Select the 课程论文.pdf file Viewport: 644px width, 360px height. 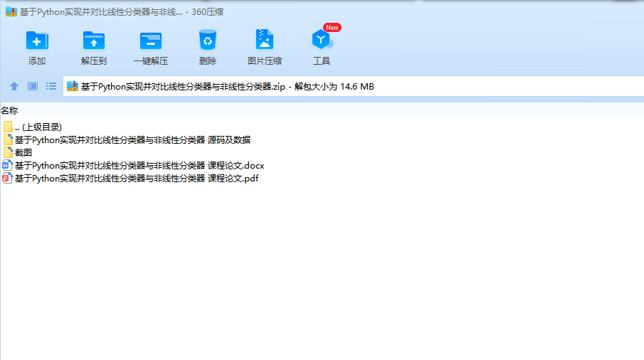(x=130, y=178)
